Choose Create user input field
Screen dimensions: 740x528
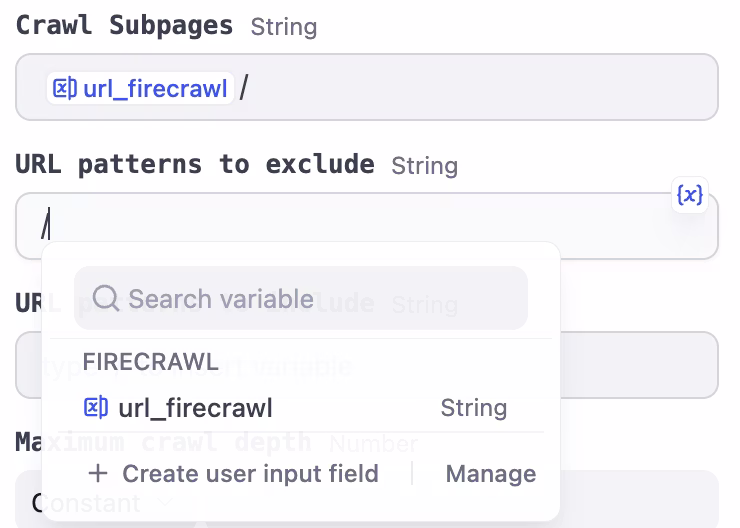[x=250, y=473]
